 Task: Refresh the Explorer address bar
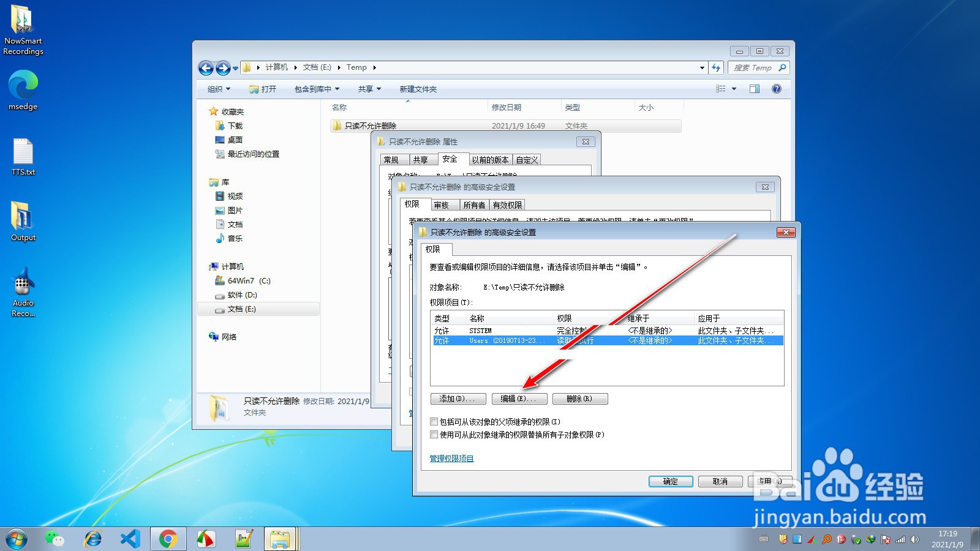click(x=716, y=68)
